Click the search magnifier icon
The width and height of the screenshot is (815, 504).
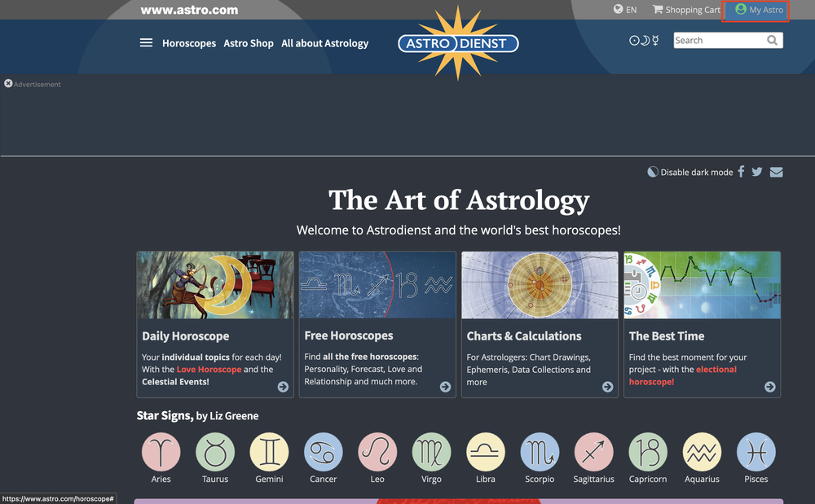(x=773, y=41)
